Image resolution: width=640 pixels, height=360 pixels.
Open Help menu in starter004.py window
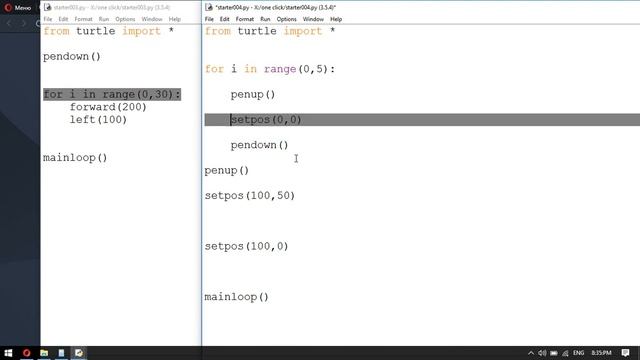(x=336, y=19)
